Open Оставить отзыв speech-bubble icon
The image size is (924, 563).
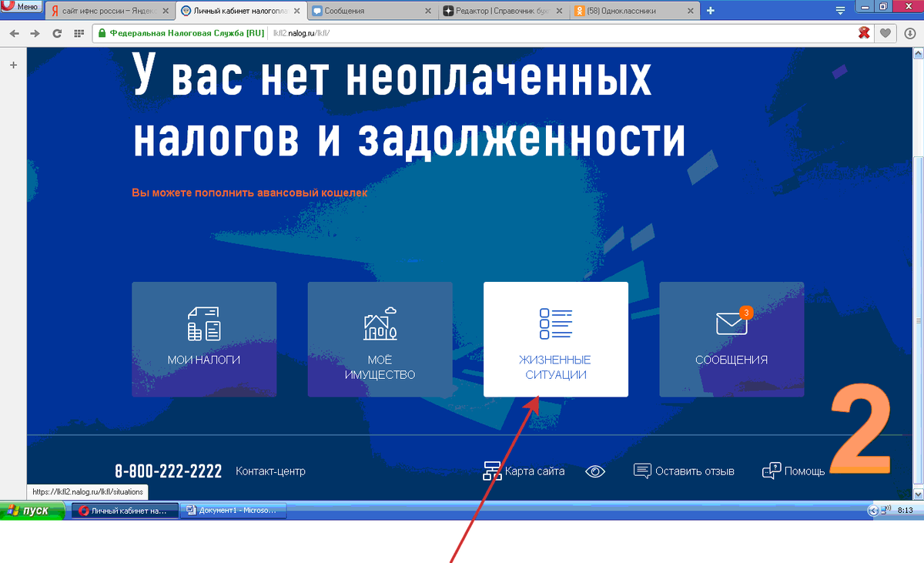coord(641,471)
